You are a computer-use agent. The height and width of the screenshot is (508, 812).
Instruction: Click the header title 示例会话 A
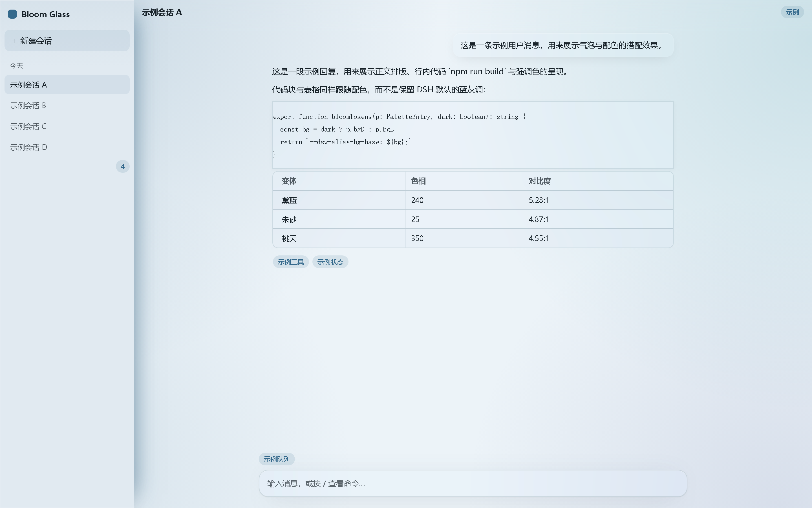pyautogui.click(x=162, y=12)
